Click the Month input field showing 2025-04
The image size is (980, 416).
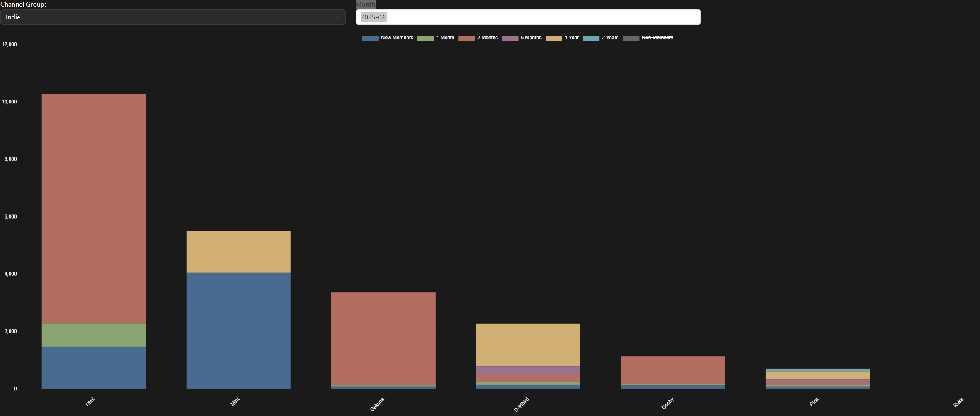[528, 17]
